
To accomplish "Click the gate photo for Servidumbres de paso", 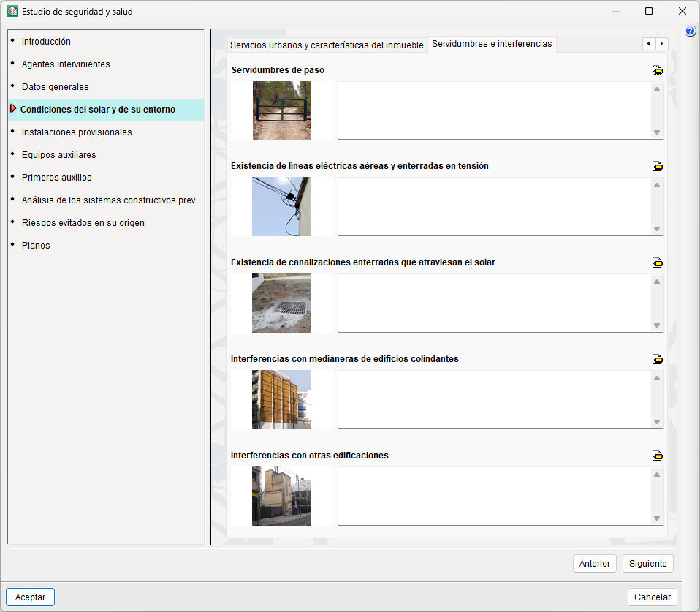I will (x=282, y=110).
